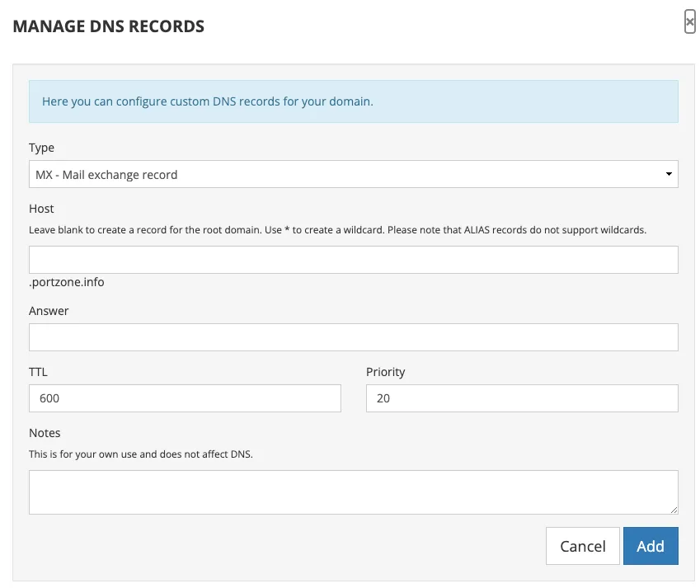The height and width of the screenshot is (588, 700).
Task: Close the Manage DNS Records dialog
Action: coord(689,22)
